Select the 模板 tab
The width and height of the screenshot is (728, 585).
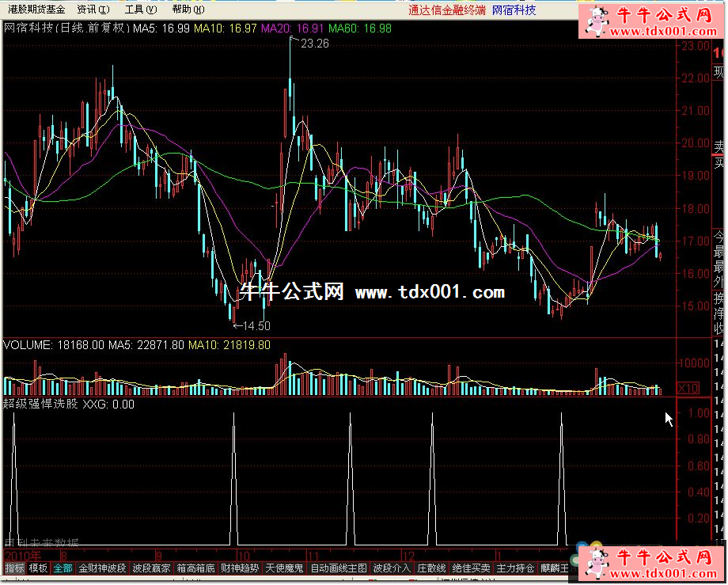click(x=38, y=568)
